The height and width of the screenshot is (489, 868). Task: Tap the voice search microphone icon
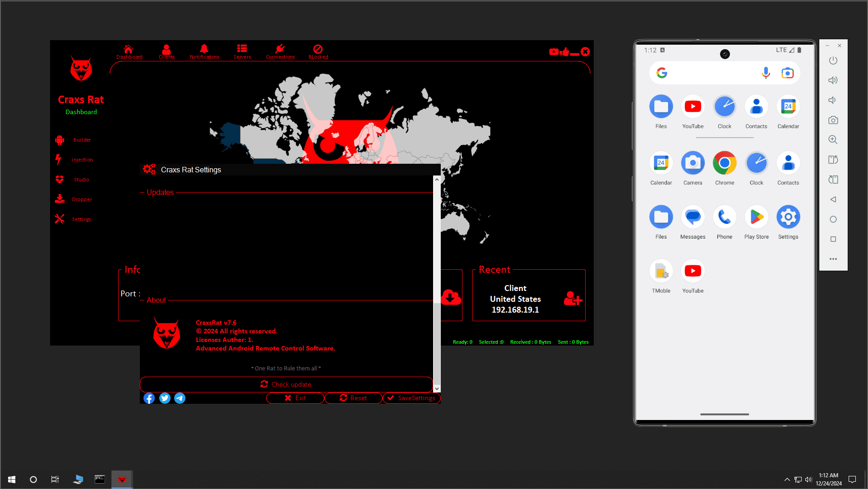coord(766,73)
